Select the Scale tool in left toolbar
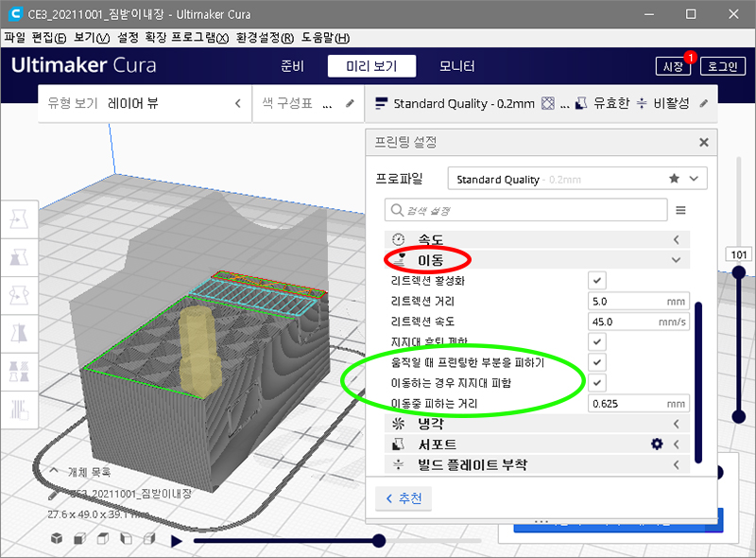756x558 pixels. (19, 257)
